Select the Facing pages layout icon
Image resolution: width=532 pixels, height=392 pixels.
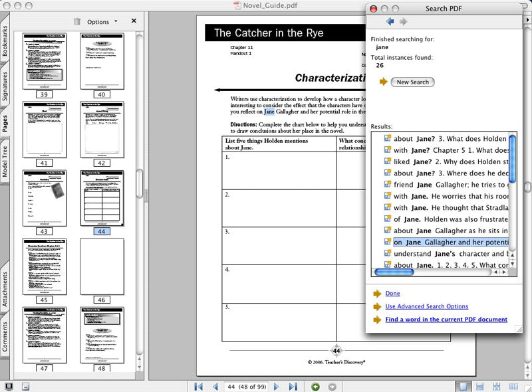click(513, 387)
